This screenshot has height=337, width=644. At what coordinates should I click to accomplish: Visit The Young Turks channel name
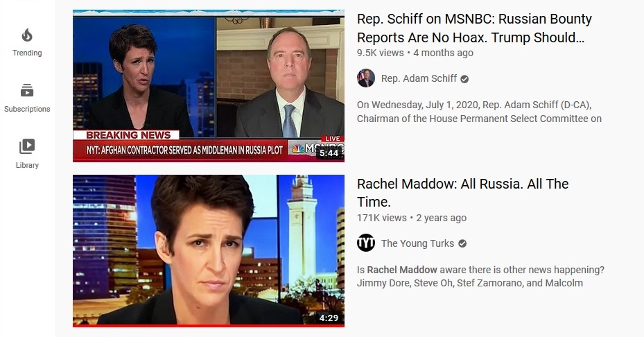418,243
